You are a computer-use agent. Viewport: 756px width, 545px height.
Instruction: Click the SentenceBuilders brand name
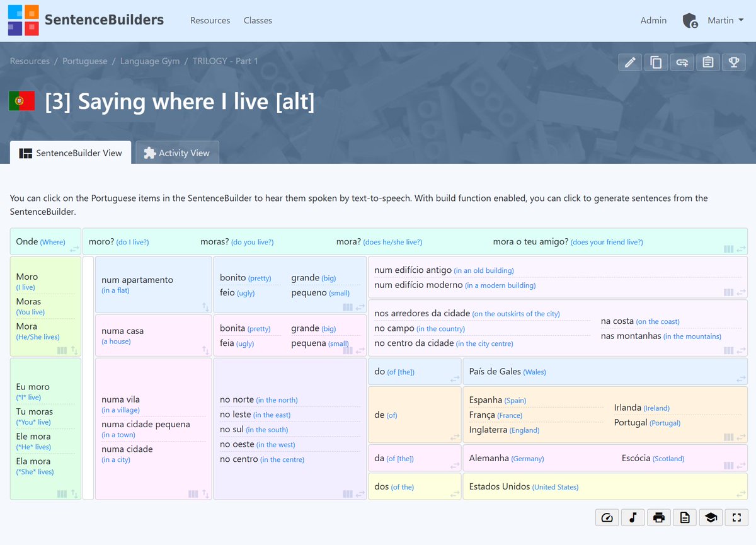coord(105,20)
